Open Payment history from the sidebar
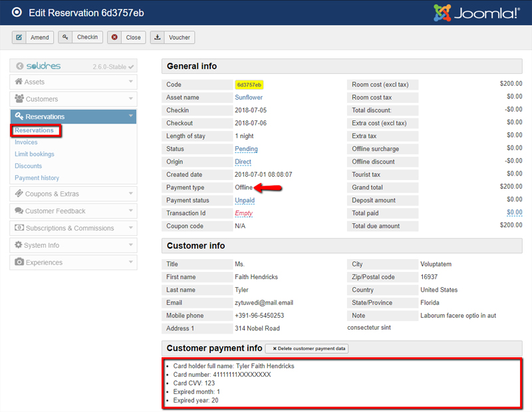Viewport: 532px width, 412px height. pos(37,177)
